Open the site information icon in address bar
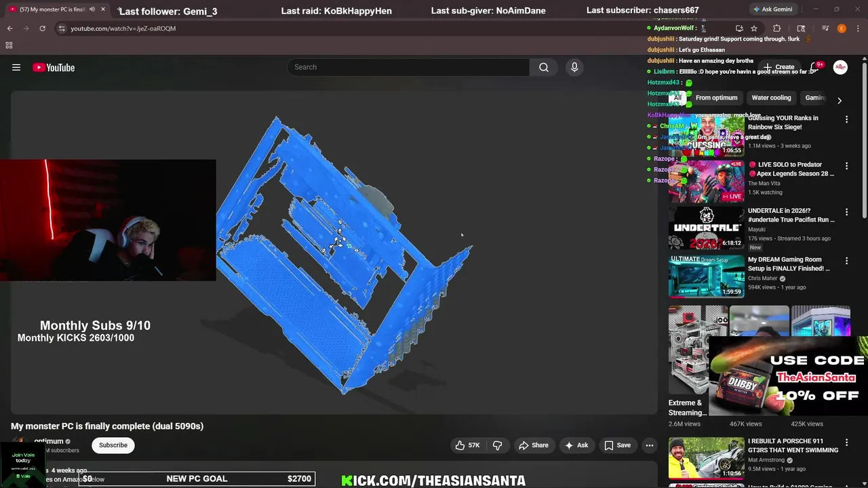Screen dimensions: 868x488 [x=62, y=28]
